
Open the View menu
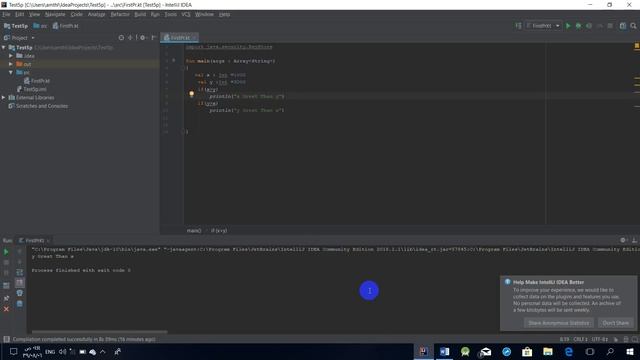34,14
